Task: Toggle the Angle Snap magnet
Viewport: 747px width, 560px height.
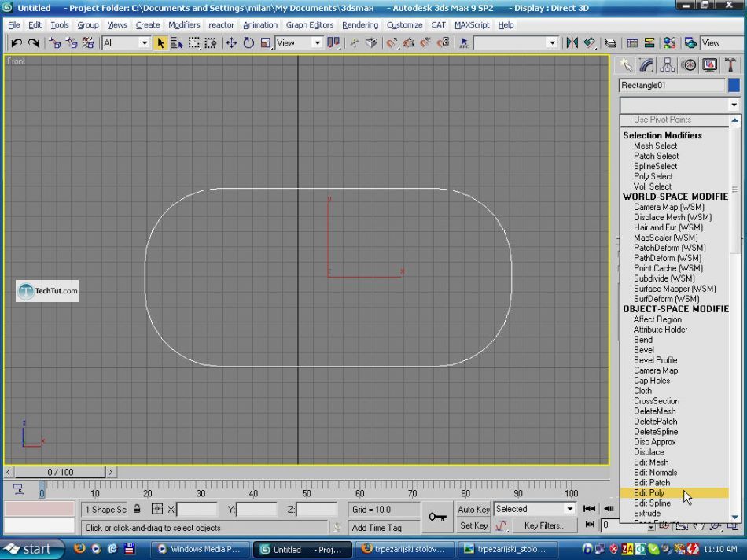Action: (409, 43)
